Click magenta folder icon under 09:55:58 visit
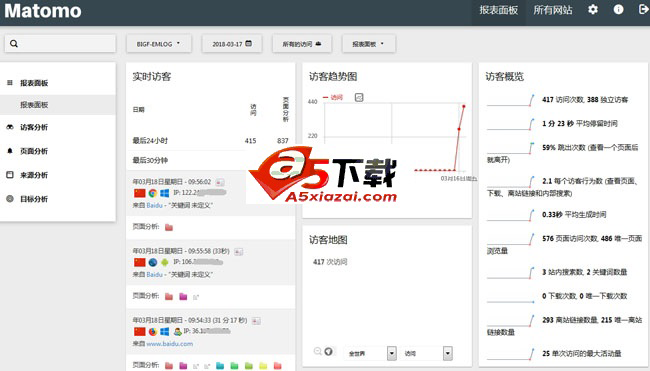The width and height of the screenshot is (650, 371). (183, 296)
